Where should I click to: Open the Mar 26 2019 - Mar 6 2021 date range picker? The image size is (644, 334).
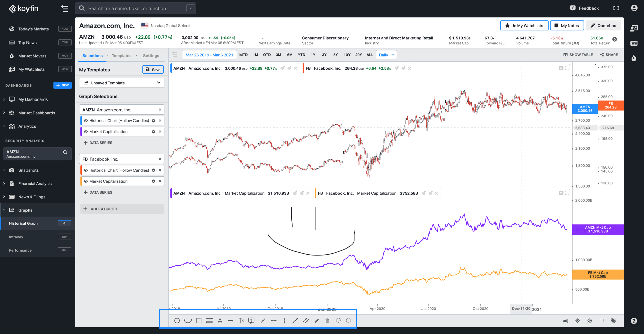210,55
